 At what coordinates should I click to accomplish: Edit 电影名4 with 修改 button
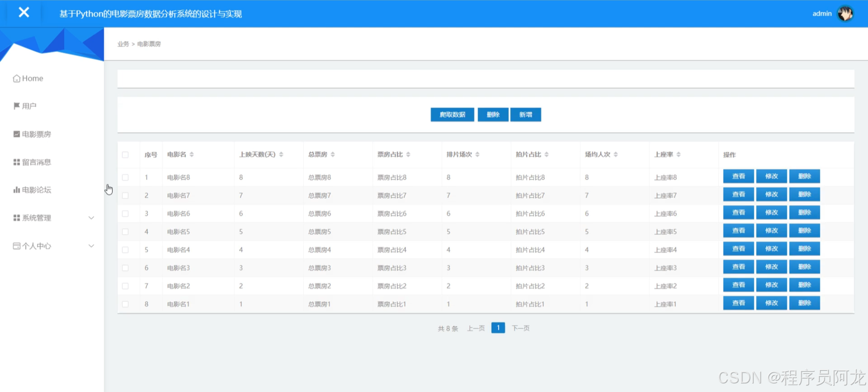(x=771, y=249)
